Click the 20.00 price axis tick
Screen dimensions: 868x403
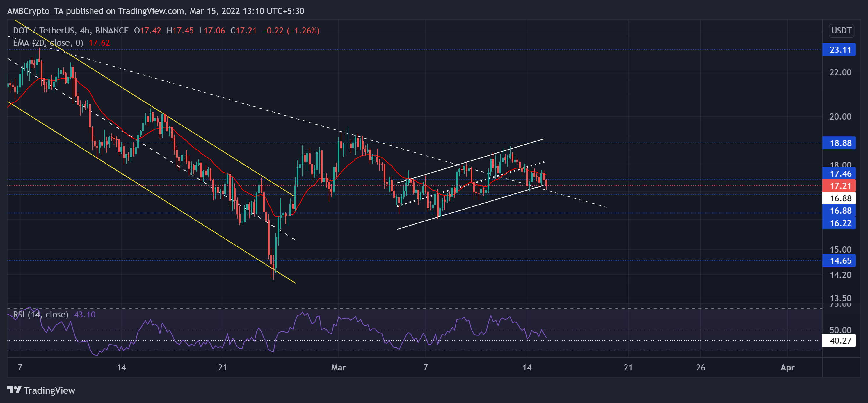[840, 117]
